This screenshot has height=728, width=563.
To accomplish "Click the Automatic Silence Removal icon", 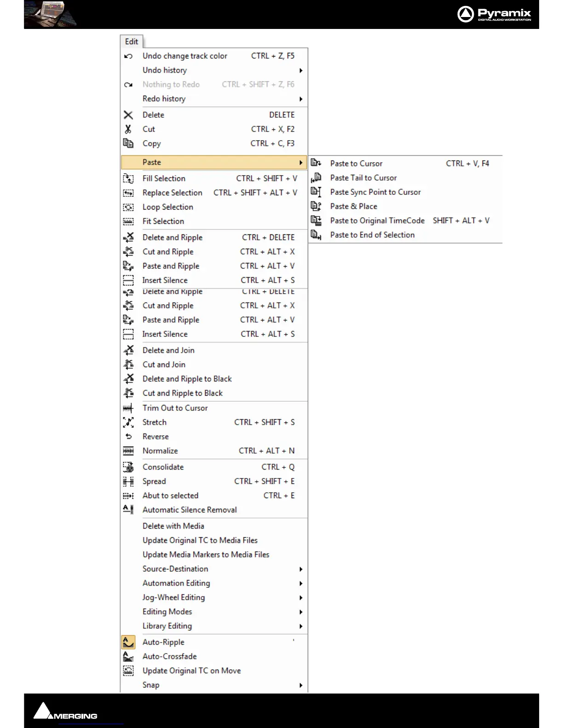I will pyautogui.click(x=128, y=509).
